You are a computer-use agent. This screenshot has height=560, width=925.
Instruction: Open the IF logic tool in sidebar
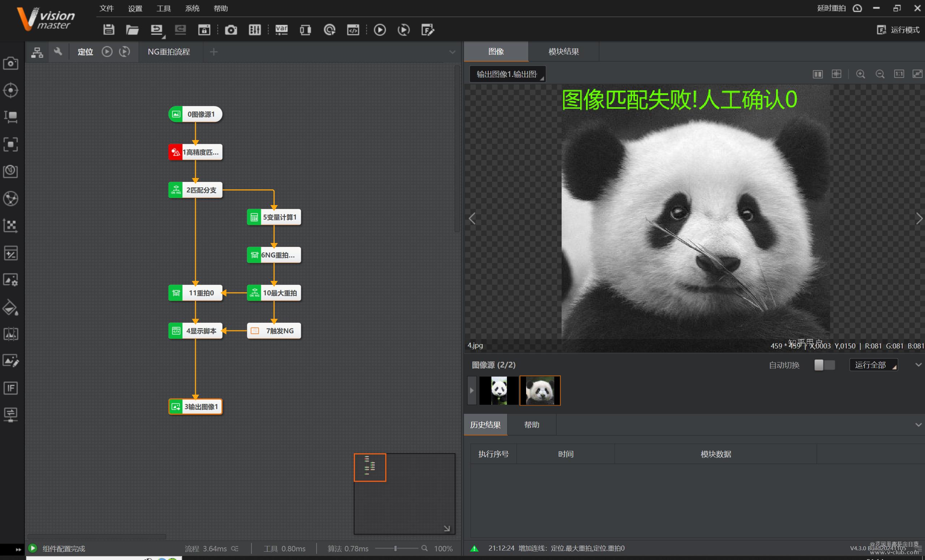click(x=10, y=388)
